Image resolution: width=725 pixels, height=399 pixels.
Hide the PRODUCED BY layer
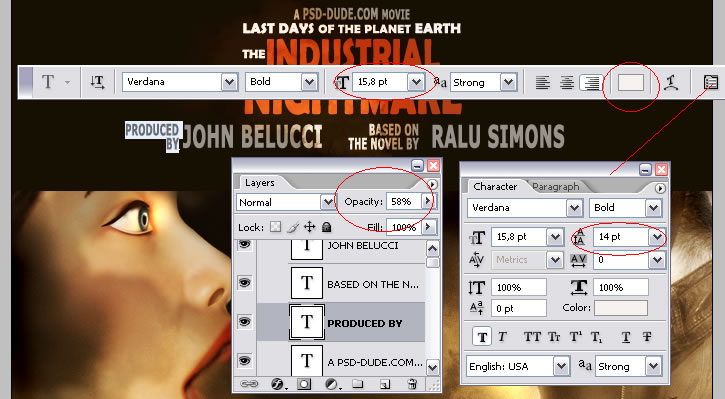[x=245, y=321]
